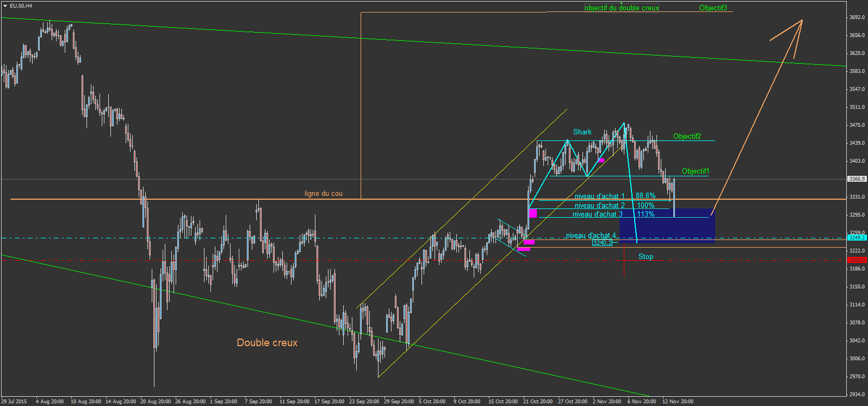
Task: Click the "23 Sep 20:00" time label
Action: tap(364, 402)
